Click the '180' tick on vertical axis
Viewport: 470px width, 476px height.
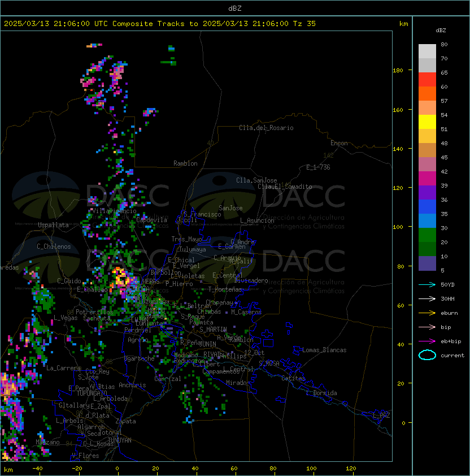pyautogui.click(x=398, y=71)
